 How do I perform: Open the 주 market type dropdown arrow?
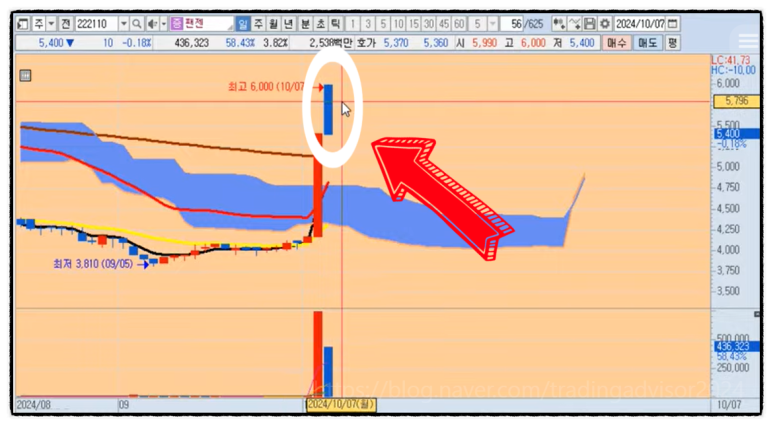tap(51, 24)
